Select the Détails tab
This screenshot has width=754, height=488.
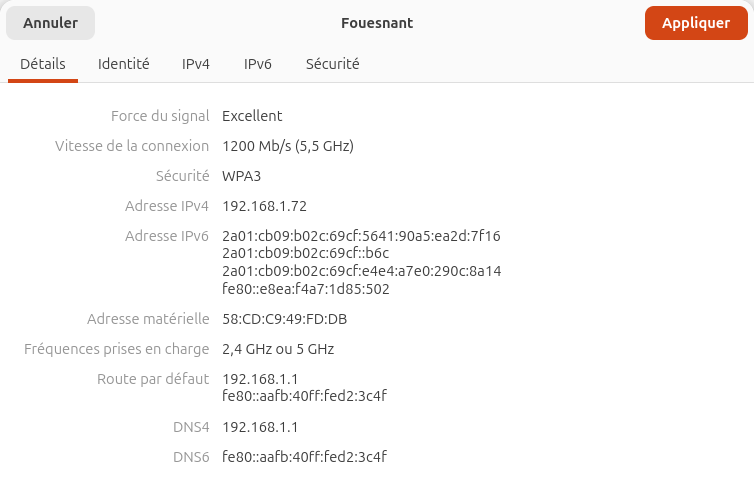43,64
